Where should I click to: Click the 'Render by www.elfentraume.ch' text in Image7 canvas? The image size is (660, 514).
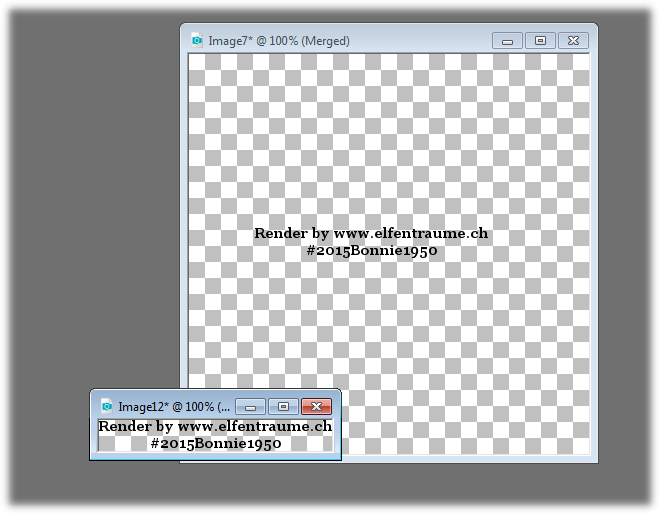[371, 233]
